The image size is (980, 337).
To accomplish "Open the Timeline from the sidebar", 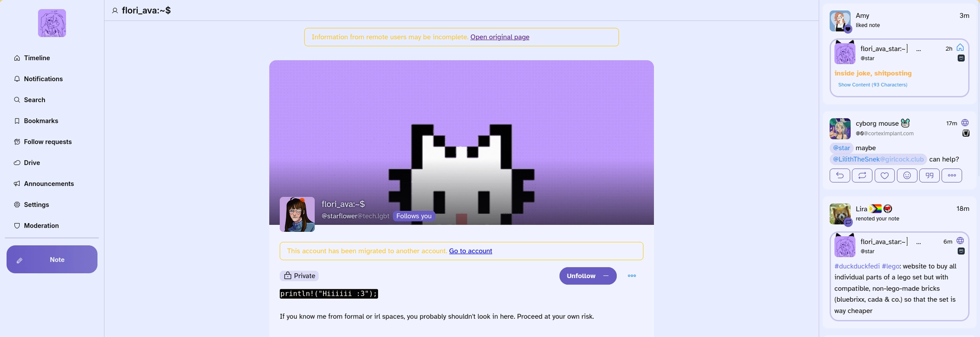I will [x=32, y=58].
